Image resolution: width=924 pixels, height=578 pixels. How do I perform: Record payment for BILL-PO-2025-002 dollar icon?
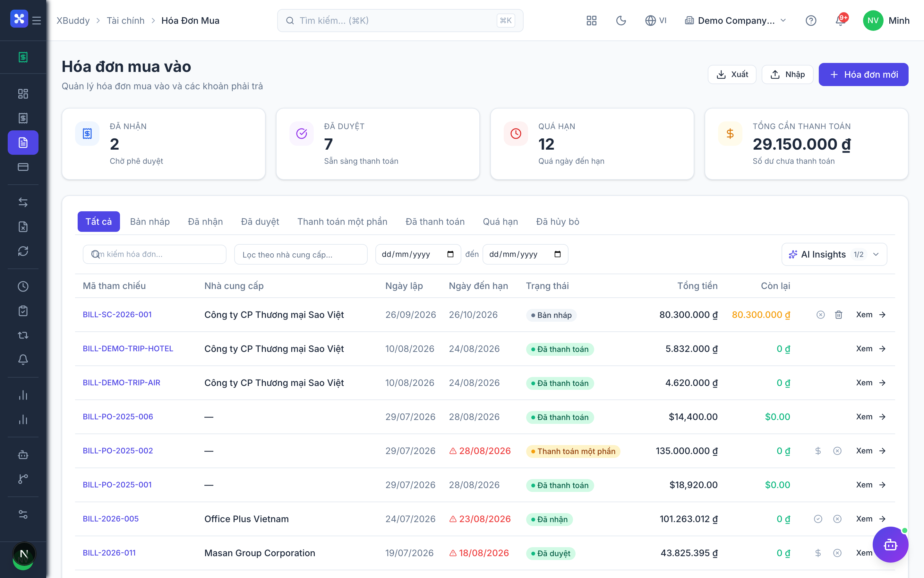818,451
